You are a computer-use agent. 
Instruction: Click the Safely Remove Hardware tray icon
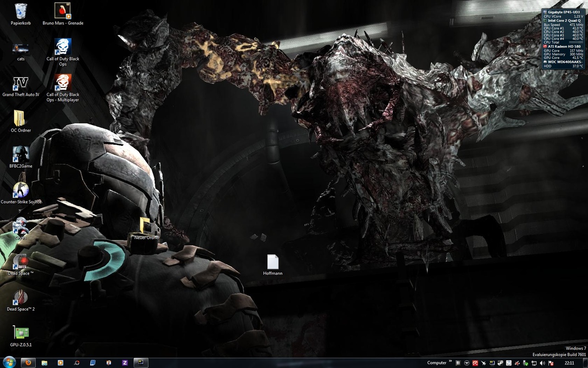(x=526, y=363)
